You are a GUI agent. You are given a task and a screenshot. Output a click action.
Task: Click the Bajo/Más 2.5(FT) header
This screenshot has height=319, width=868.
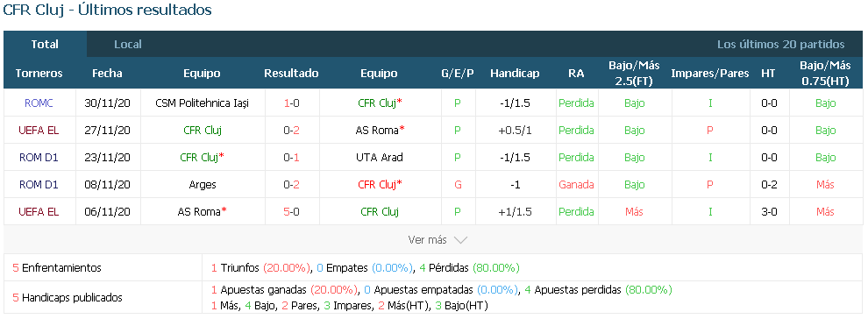[x=634, y=73]
